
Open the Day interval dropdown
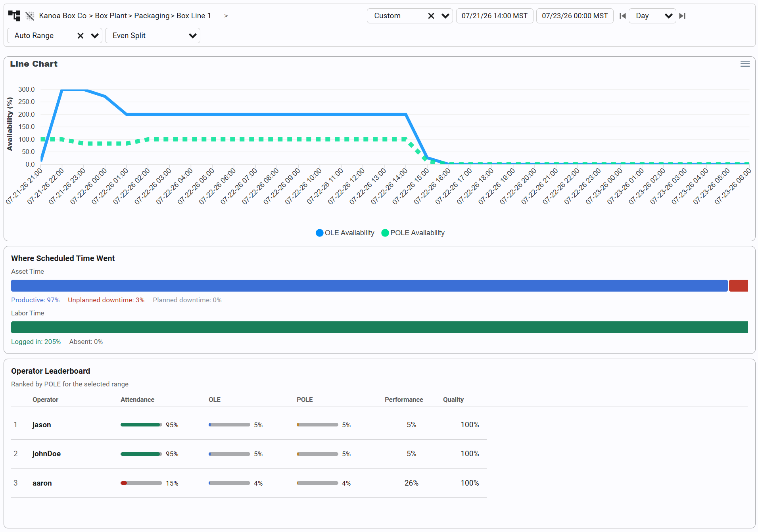pos(652,16)
